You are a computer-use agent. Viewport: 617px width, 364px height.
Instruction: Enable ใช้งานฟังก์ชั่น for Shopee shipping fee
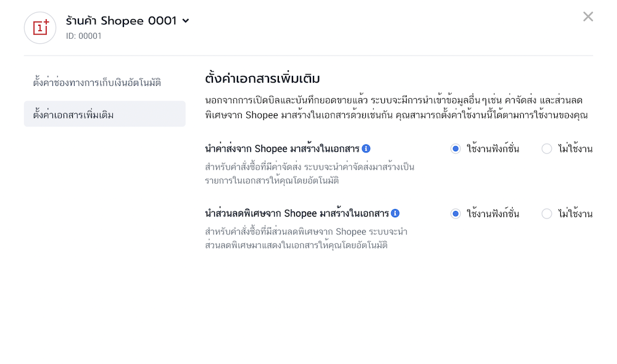pyautogui.click(x=456, y=149)
